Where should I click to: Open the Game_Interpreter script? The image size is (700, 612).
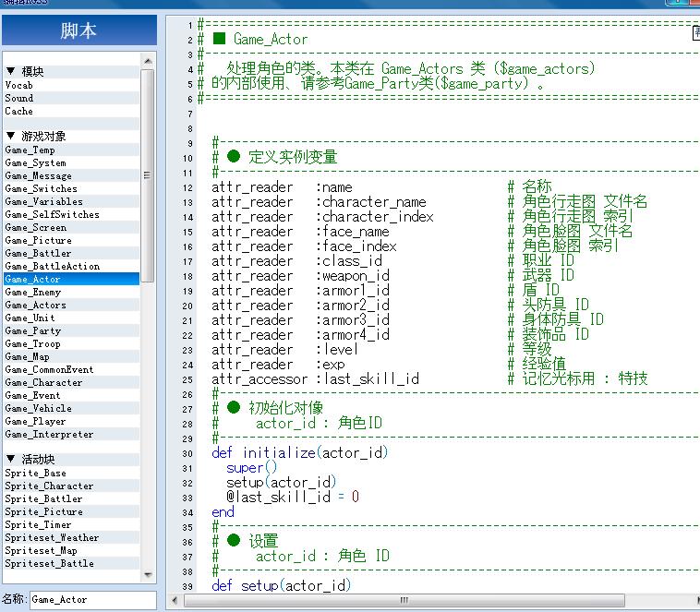(71, 435)
